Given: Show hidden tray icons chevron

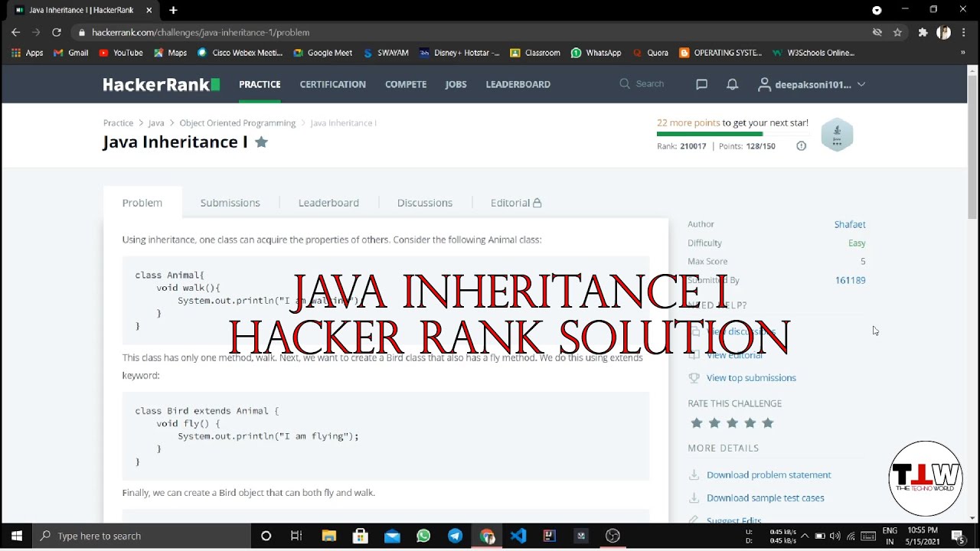Looking at the screenshot, I should pyautogui.click(x=804, y=536).
